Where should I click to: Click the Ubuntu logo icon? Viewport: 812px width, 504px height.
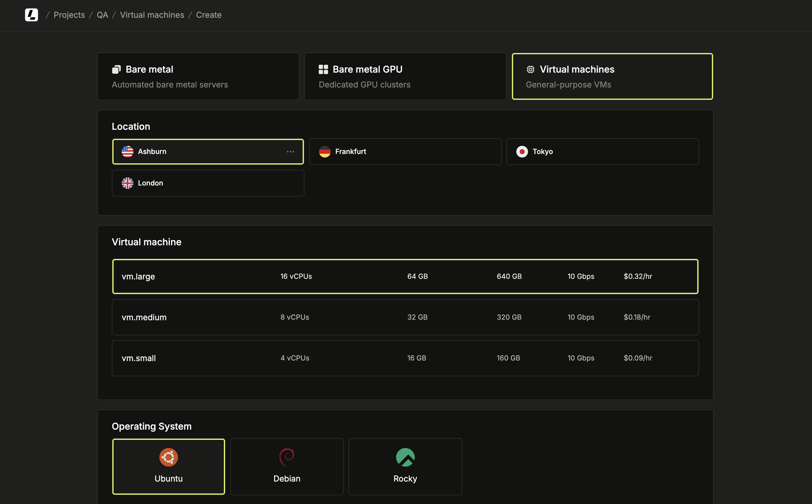168,457
